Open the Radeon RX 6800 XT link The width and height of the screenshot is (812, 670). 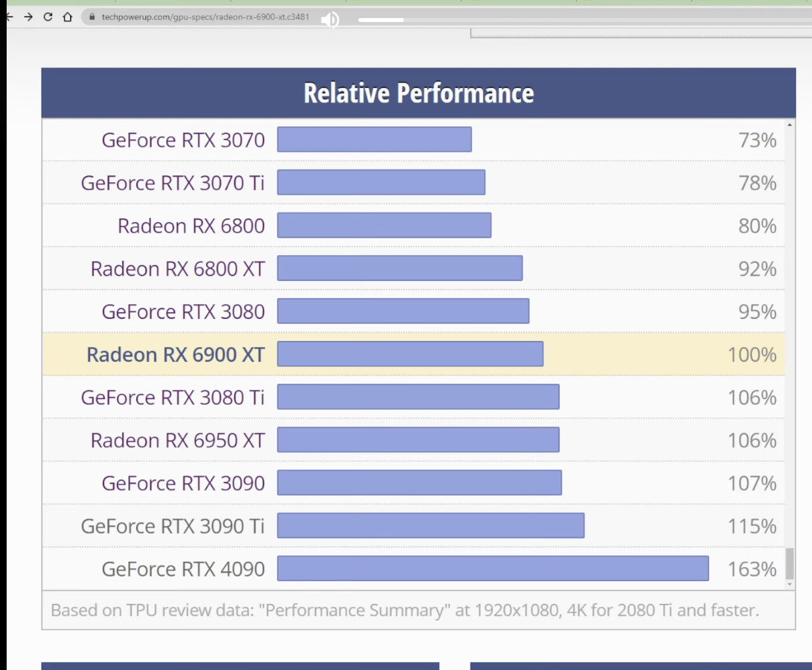point(177,268)
